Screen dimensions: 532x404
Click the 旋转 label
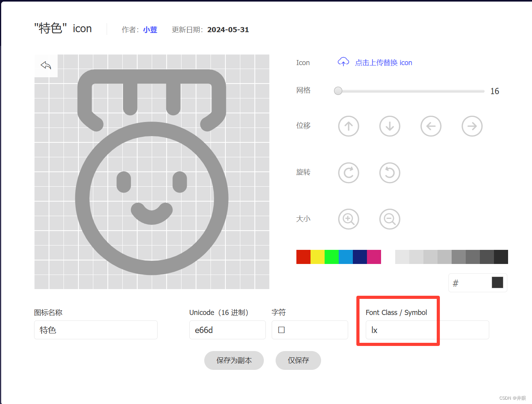(303, 172)
